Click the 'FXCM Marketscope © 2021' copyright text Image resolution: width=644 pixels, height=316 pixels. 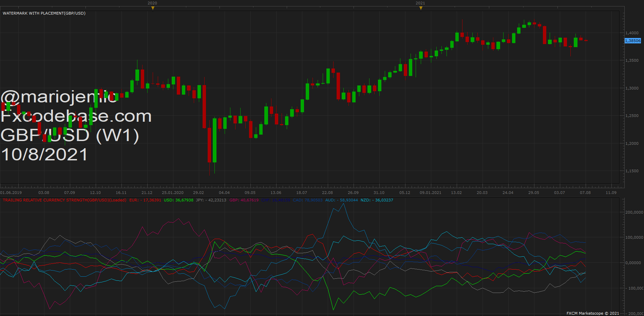pyautogui.click(x=593, y=313)
